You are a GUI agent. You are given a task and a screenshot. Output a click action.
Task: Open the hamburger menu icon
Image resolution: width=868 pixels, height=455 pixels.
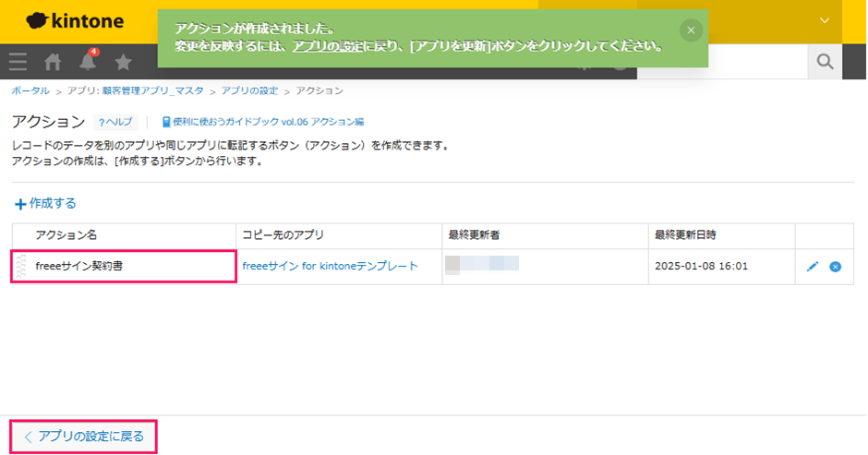point(18,62)
